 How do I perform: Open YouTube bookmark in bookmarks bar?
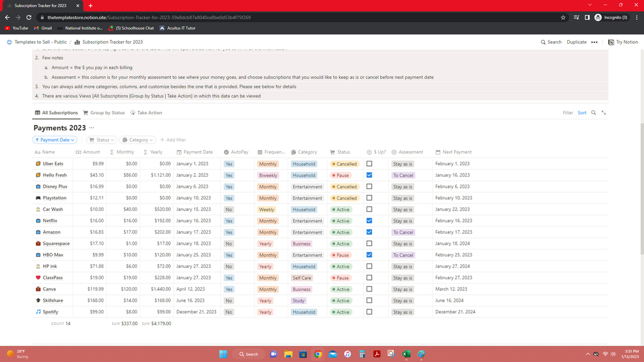point(17,28)
